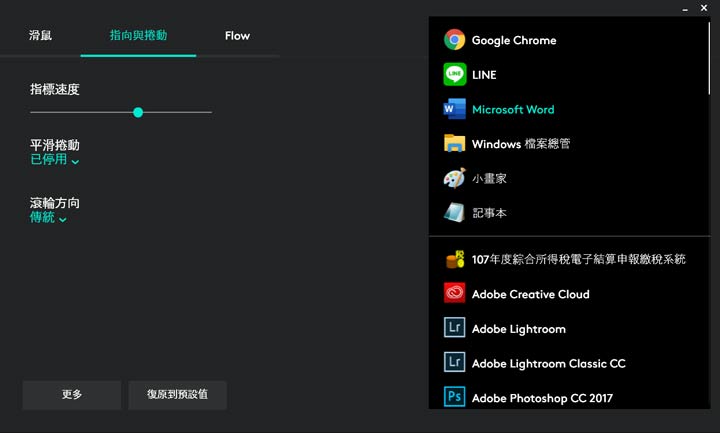Select 107年度綜合所得稅電子結算申報繳稅系統 entry text
This screenshot has width=720, height=433.
tap(579, 259)
